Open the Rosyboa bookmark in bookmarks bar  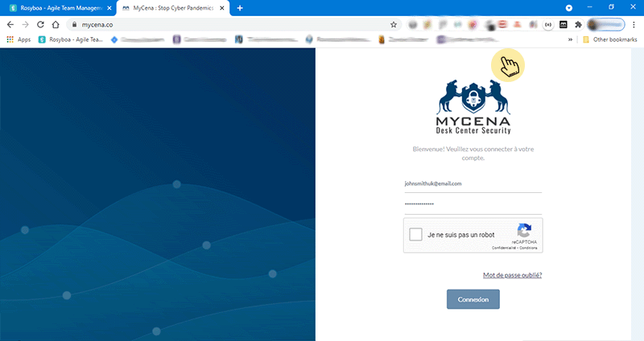coord(72,39)
